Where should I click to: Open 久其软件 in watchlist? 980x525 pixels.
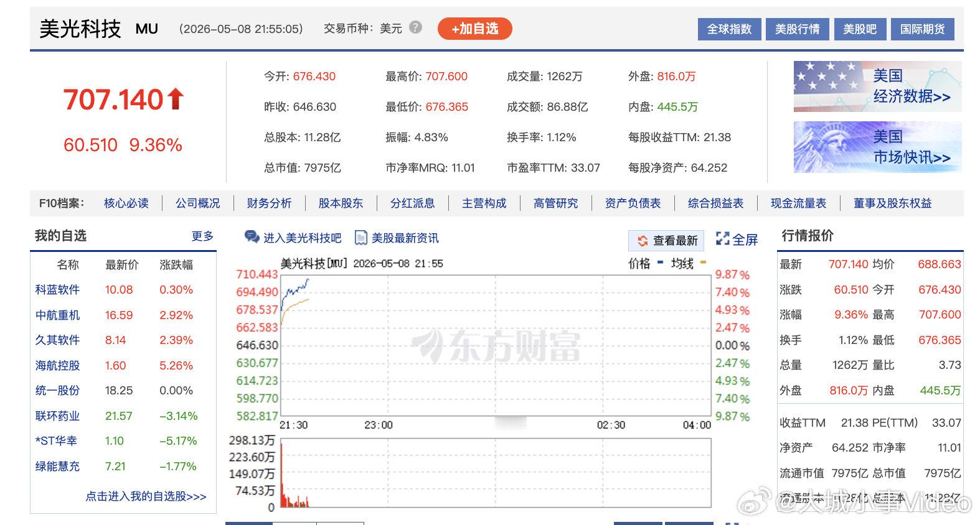[57, 340]
